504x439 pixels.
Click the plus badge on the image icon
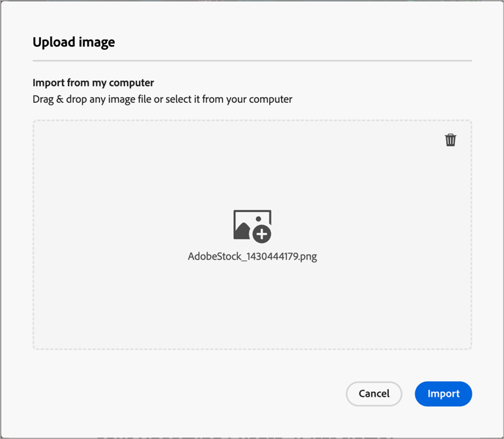pos(262,234)
